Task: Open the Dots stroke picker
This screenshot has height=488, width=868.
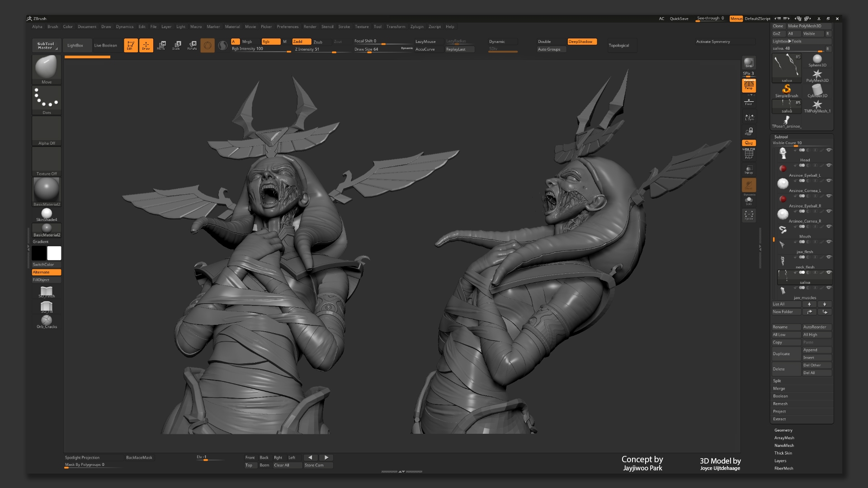Action: click(x=47, y=100)
